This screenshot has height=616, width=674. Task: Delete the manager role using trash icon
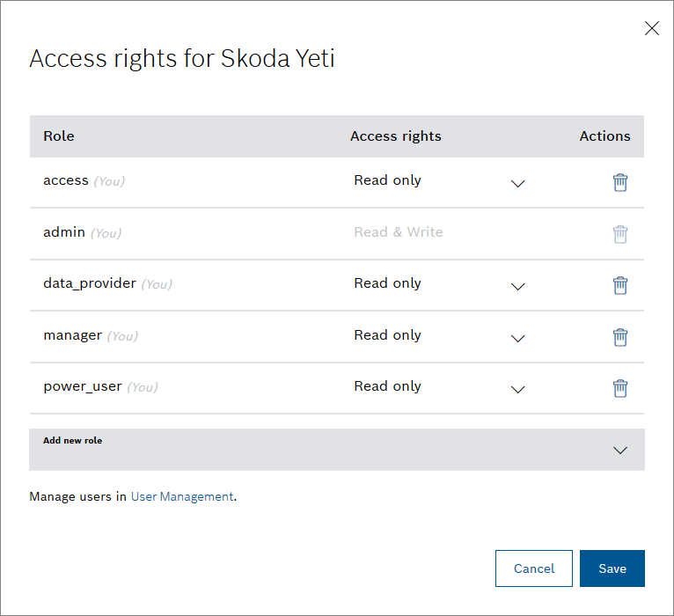(620, 337)
